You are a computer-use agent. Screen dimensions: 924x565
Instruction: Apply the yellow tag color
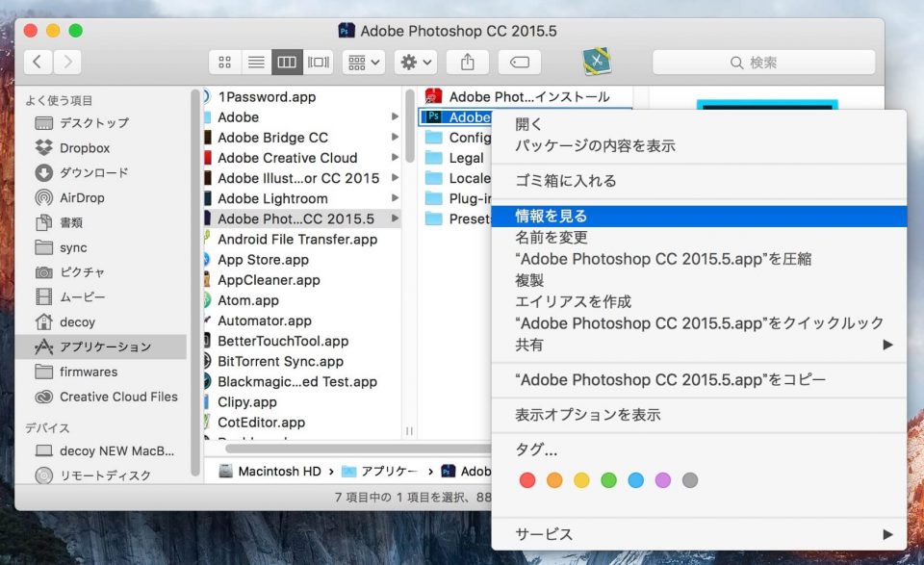pyautogui.click(x=581, y=480)
